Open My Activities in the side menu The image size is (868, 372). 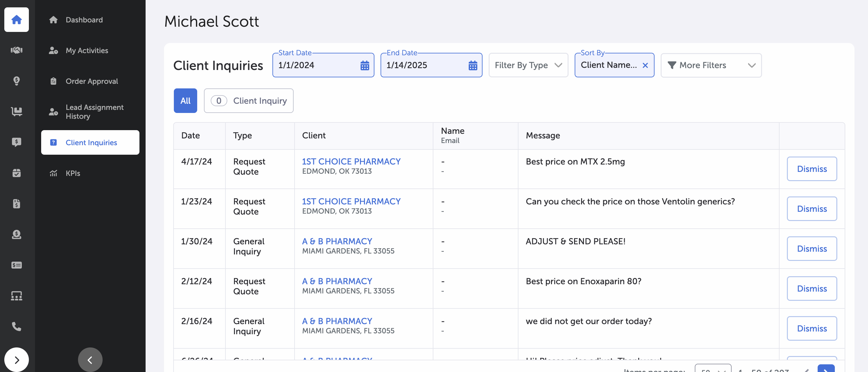(x=90, y=51)
